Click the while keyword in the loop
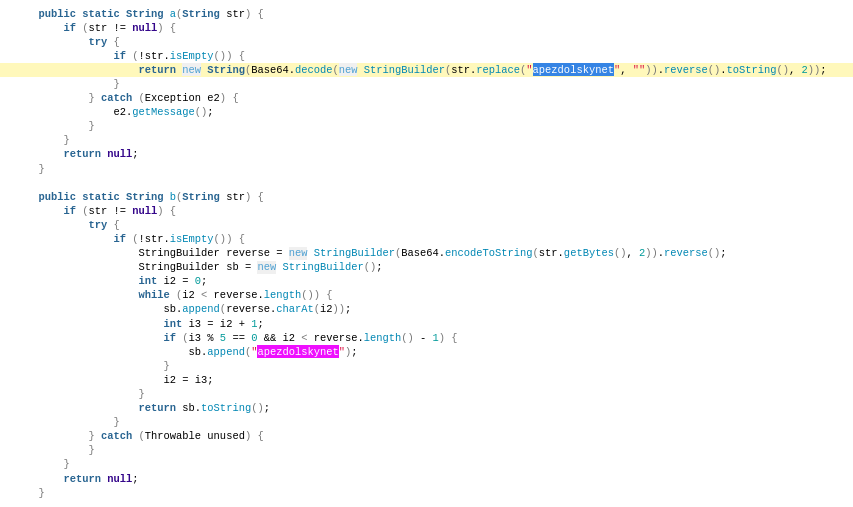 (x=154, y=295)
